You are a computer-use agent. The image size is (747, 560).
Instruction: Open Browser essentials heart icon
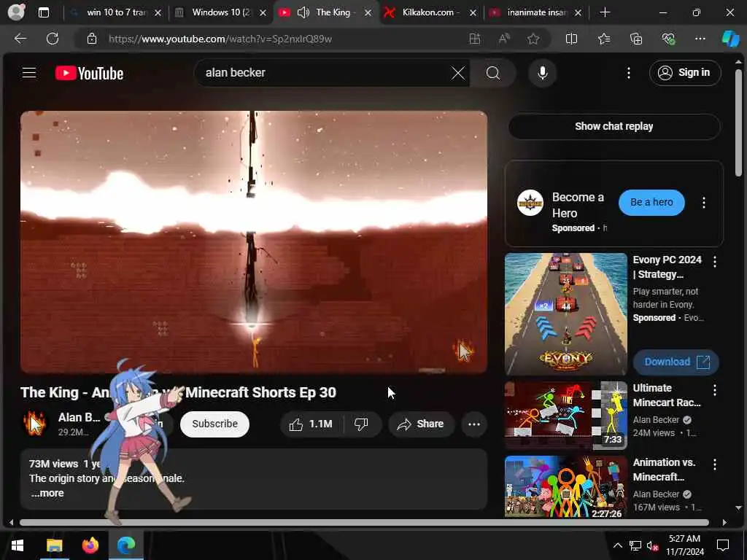(x=668, y=39)
